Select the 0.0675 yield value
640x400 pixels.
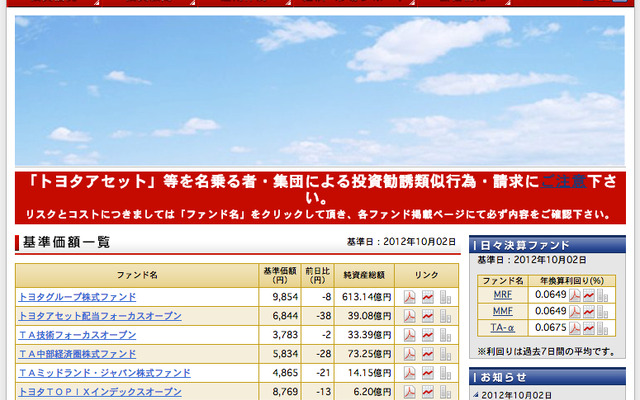point(551,327)
